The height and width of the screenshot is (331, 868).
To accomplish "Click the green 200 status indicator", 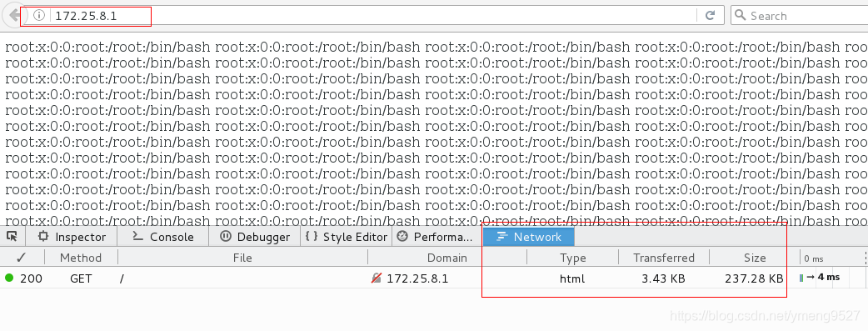I will point(9,278).
